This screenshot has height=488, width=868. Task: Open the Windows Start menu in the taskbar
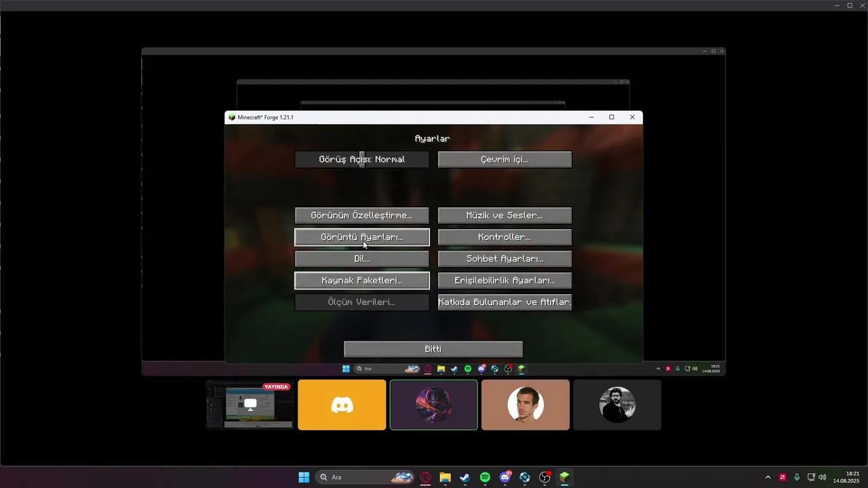click(304, 477)
